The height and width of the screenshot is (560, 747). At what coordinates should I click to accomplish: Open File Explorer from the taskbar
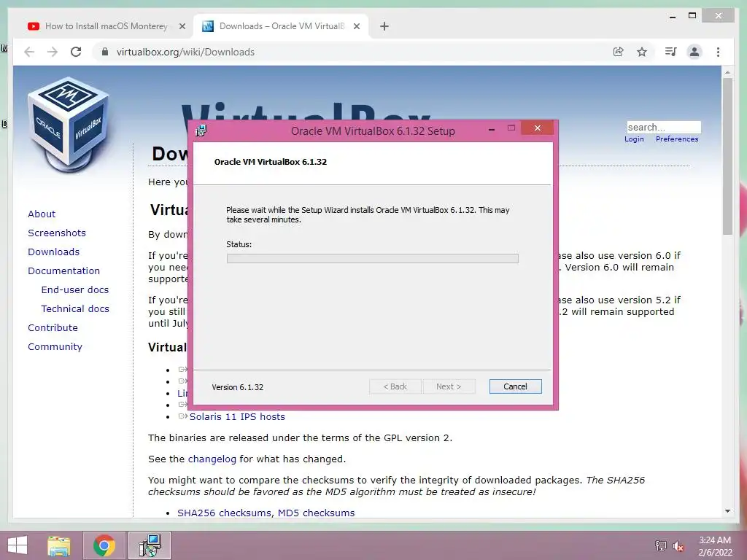pyautogui.click(x=59, y=545)
